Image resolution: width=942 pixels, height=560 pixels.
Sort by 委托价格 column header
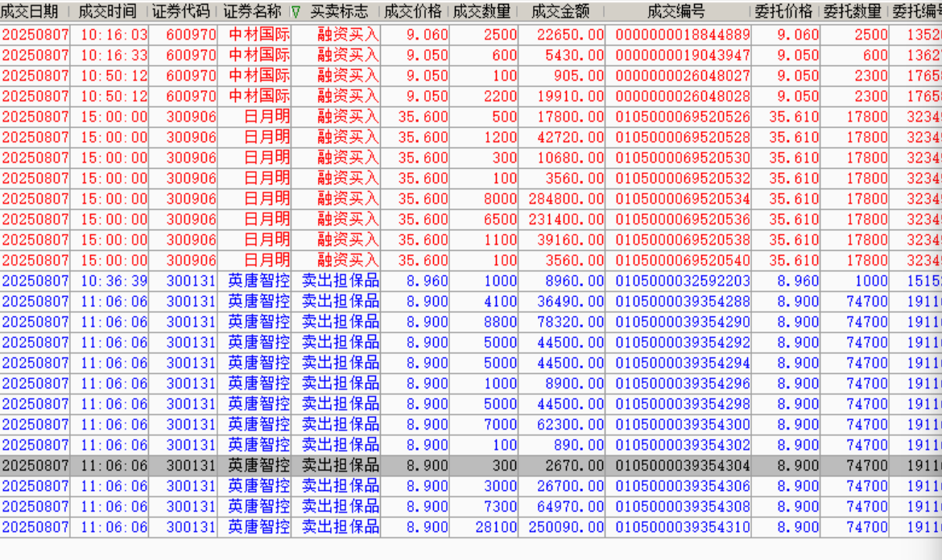(x=783, y=11)
